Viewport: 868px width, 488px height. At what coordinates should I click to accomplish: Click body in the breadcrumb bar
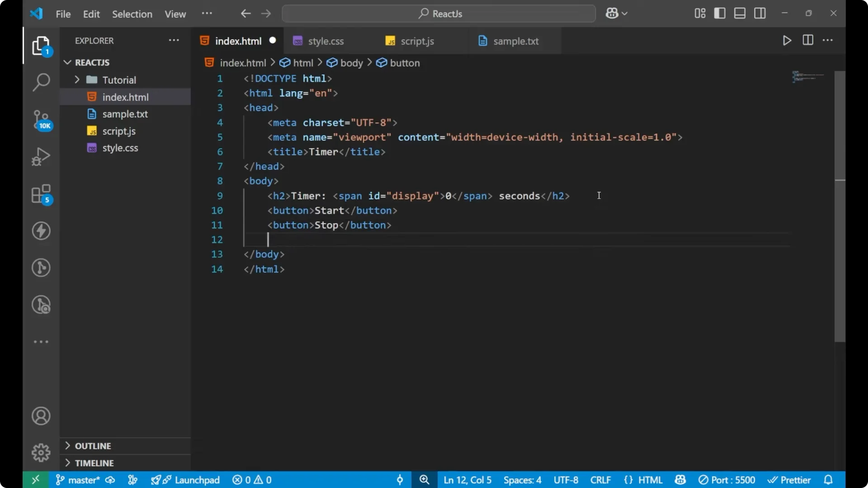pyautogui.click(x=351, y=63)
